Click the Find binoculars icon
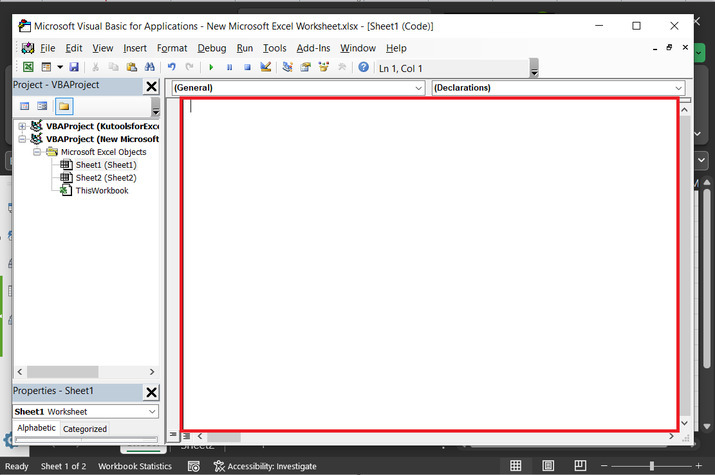This screenshot has height=475, width=715. click(150, 67)
